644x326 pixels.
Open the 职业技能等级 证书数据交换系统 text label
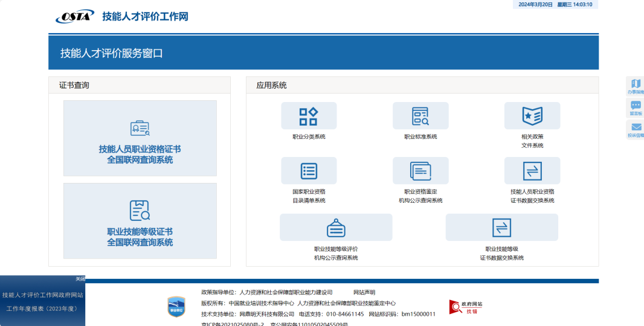pyautogui.click(x=502, y=254)
